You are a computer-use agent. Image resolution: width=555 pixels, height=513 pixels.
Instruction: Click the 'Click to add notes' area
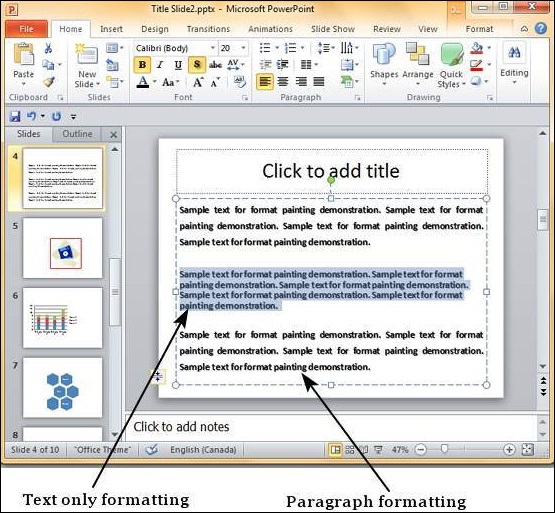tap(331, 427)
